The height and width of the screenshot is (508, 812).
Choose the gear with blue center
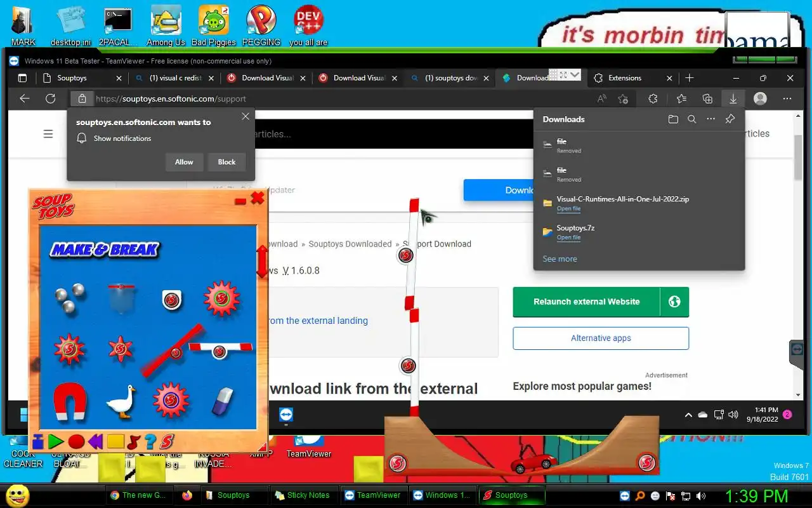pyautogui.click(x=171, y=400)
